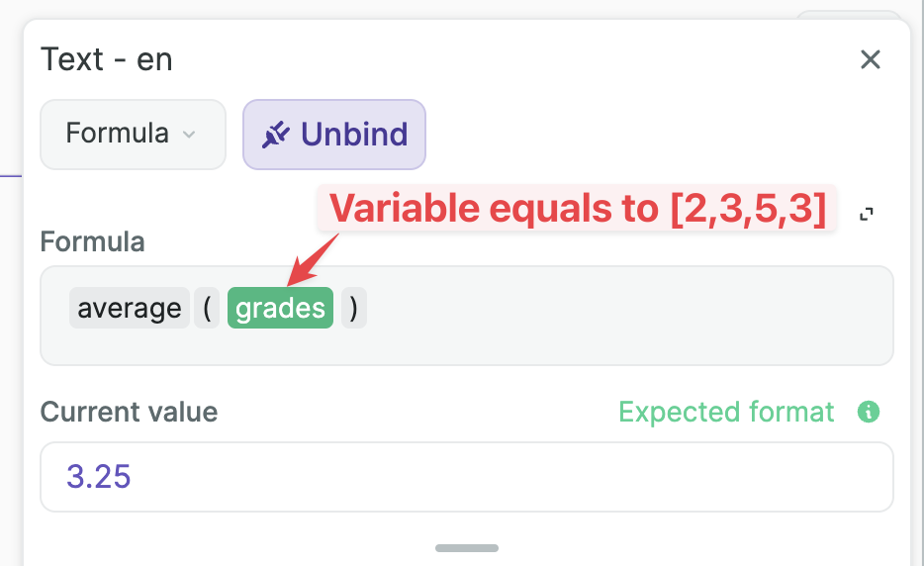Select the average function token
This screenshot has height=566, width=924.
130,309
